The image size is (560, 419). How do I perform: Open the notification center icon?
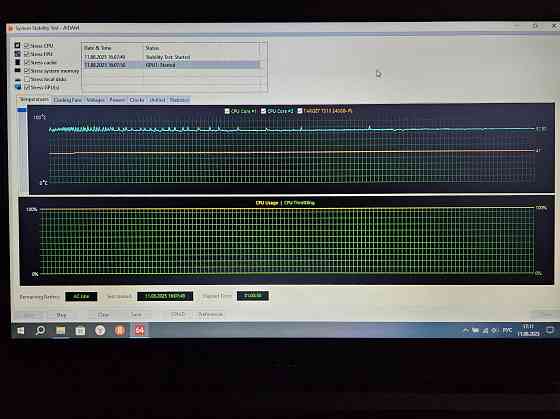pos(550,330)
